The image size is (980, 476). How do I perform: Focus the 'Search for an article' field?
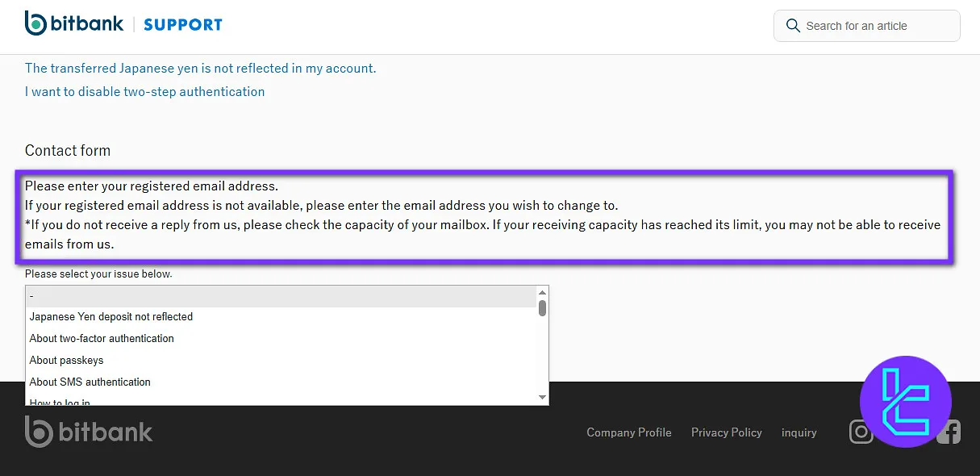tap(875, 26)
